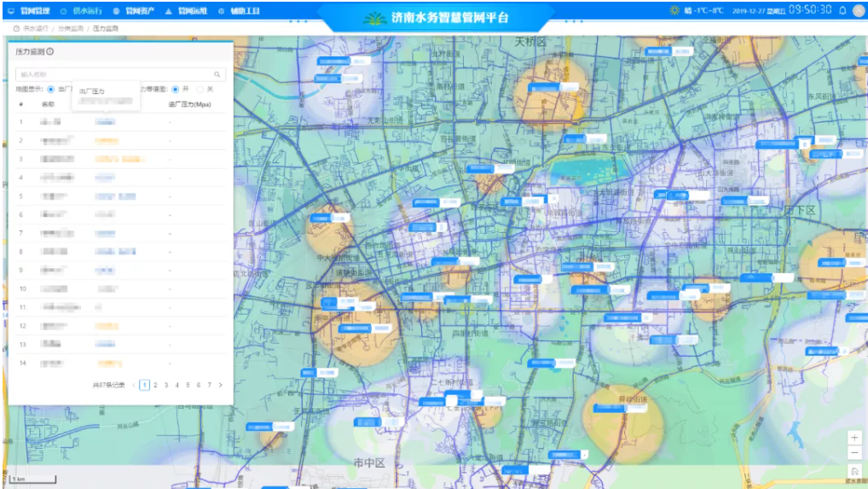
Task: Open the 管网运维 menu
Action: tap(193, 10)
